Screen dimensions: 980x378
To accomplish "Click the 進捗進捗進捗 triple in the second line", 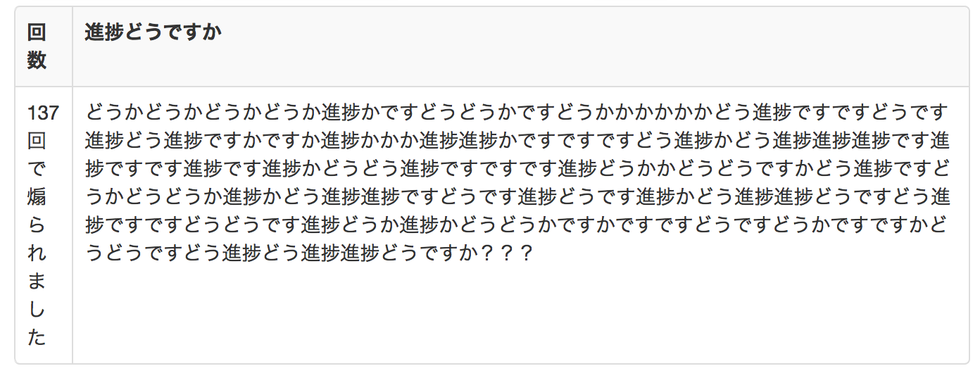I will click(831, 141).
